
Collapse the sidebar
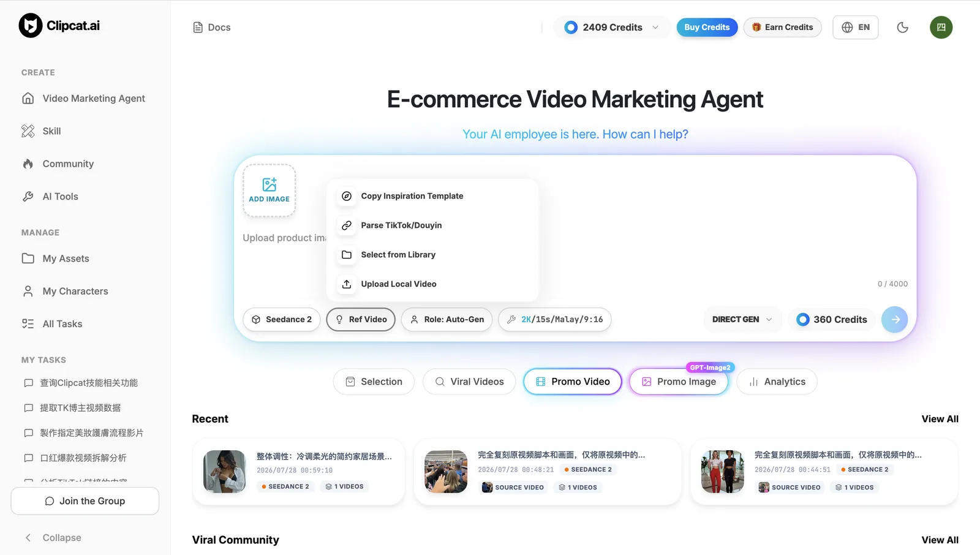[x=53, y=538]
